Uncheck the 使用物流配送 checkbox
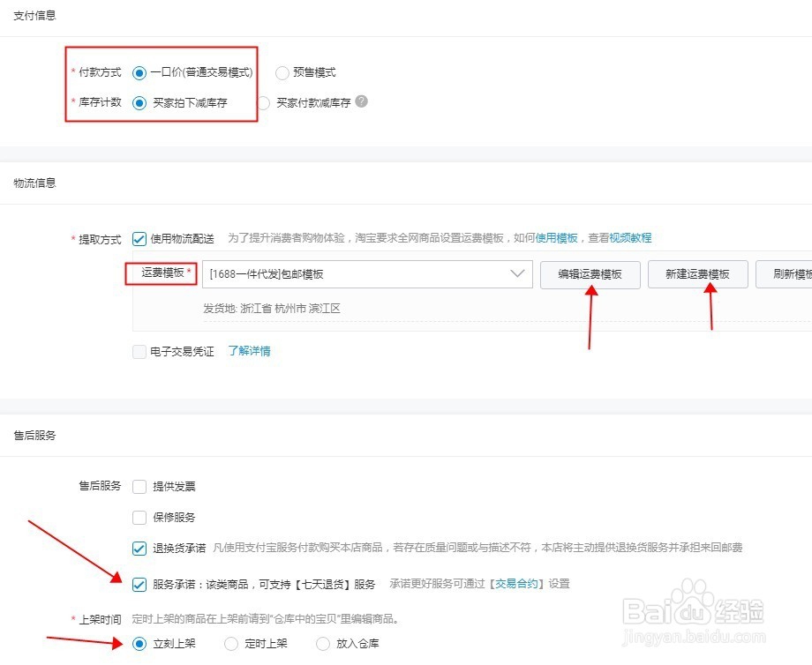This screenshot has width=812, height=665. coord(139,238)
